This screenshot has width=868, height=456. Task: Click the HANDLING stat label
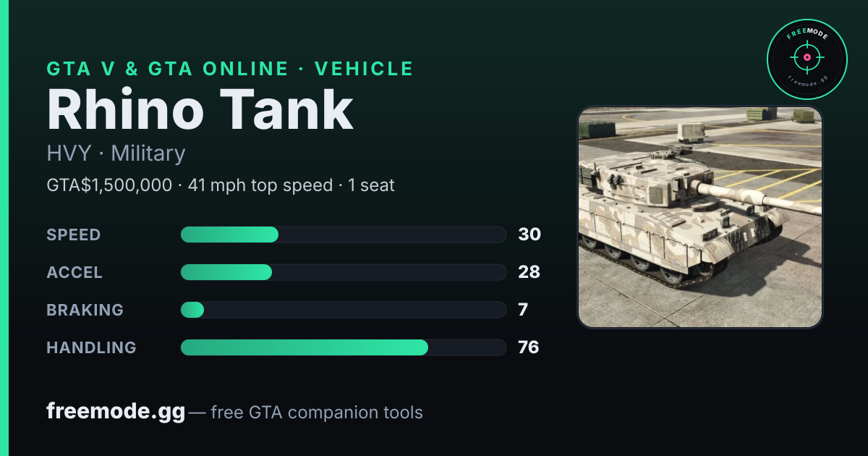[92, 347]
